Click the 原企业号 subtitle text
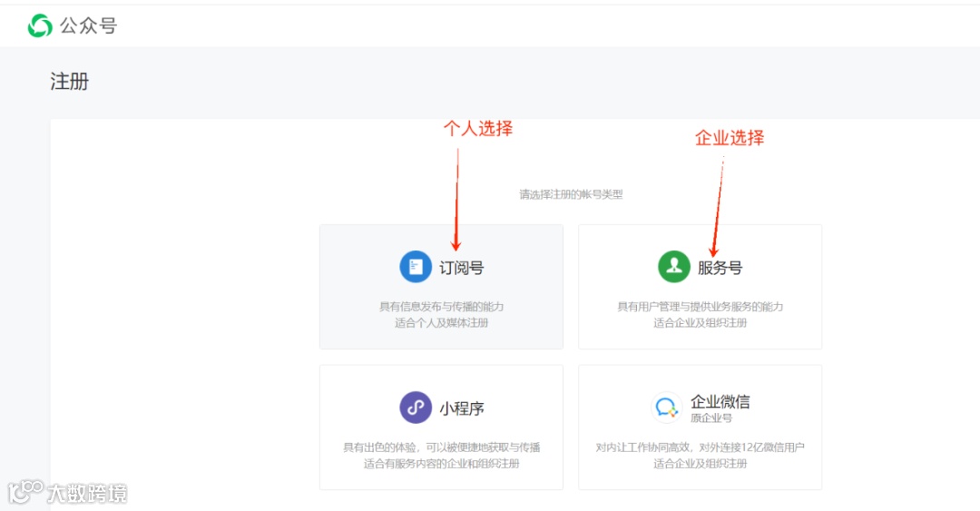 pos(711,418)
